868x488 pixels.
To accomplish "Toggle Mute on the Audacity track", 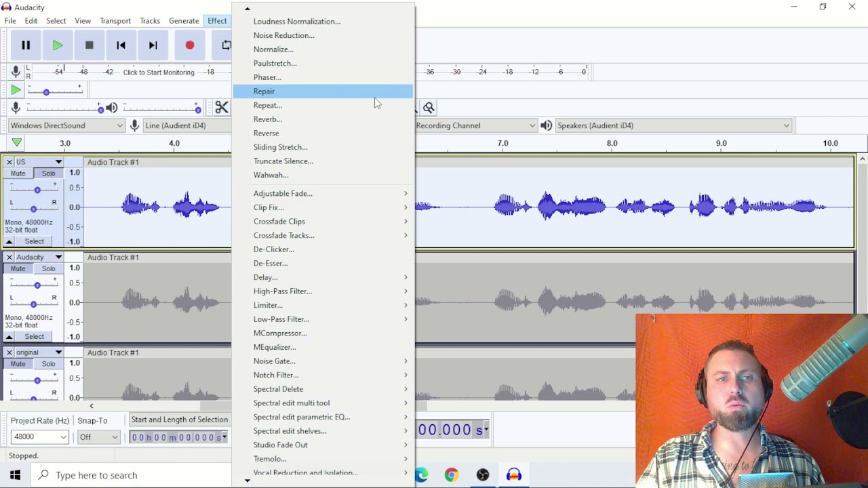I will click(x=18, y=268).
